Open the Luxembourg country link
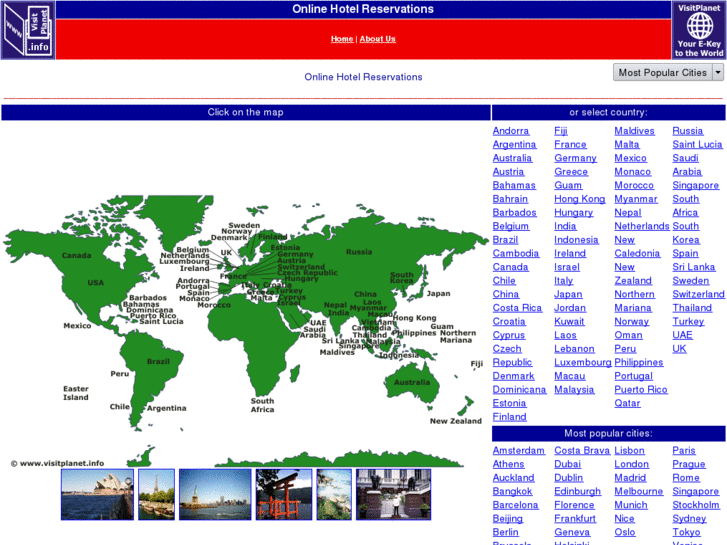This screenshot has height=545, width=727. click(583, 362)
